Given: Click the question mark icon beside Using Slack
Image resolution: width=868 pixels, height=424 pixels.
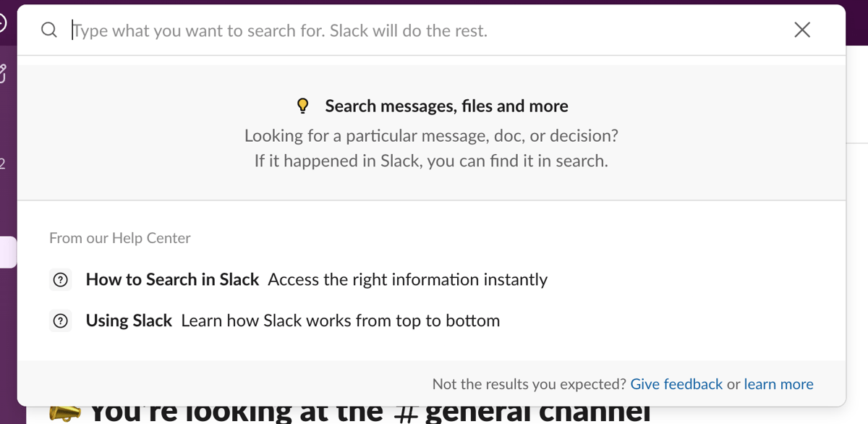Looking at the screenshot, I should point(61,321).
